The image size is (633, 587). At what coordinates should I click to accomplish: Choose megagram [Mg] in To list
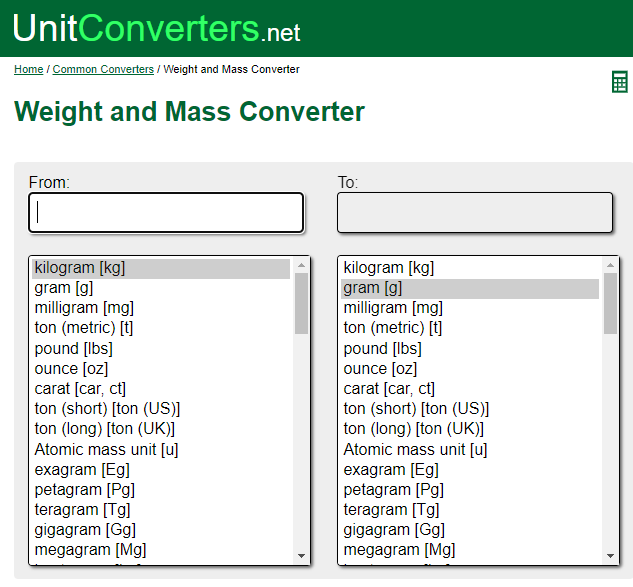(399, 549)
